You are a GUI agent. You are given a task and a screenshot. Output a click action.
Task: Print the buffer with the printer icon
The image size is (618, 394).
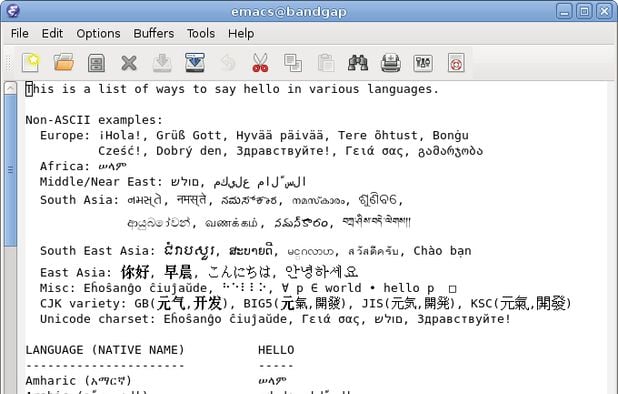tap(391, 63)
